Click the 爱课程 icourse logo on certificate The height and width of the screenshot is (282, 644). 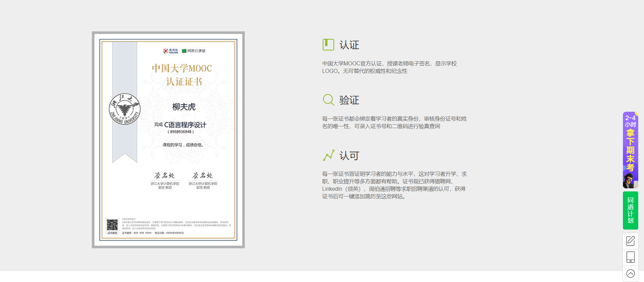click(x=170, y=51)
